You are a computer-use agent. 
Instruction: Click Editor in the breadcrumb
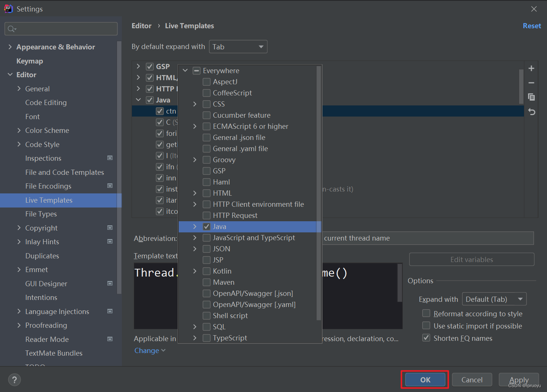point(142,26)
